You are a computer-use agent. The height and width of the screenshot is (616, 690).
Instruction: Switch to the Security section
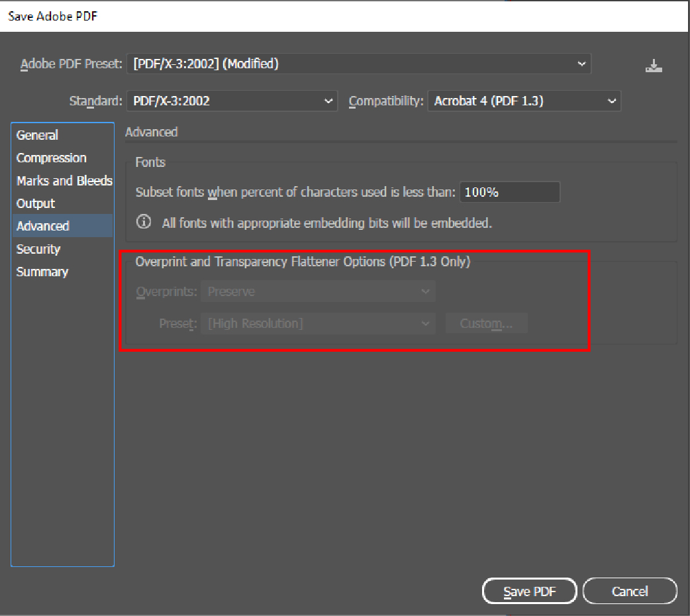point(38,249)
